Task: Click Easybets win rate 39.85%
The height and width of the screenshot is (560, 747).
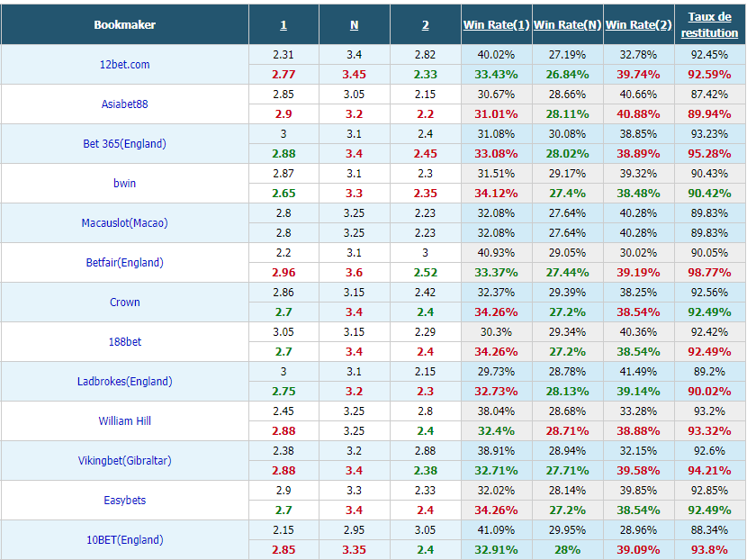Action: coord(638,491)
